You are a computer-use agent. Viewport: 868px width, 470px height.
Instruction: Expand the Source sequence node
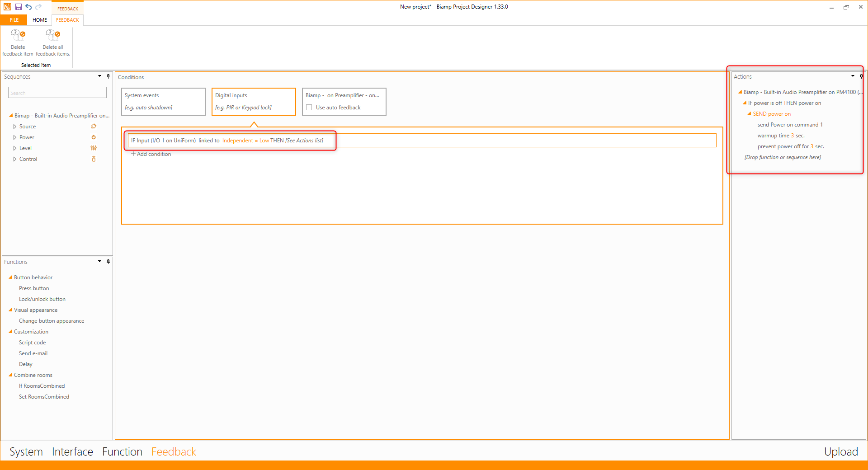point(14,127)
